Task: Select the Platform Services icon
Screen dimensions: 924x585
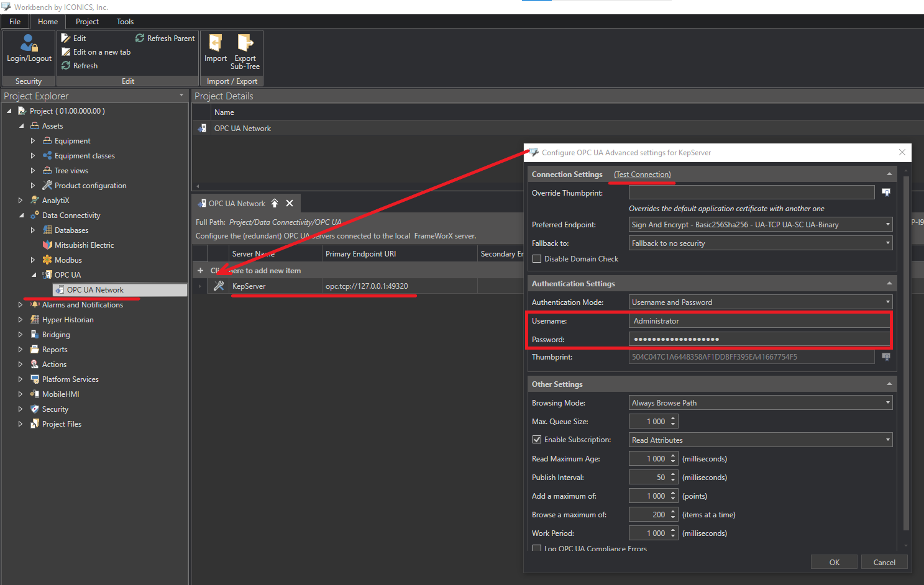Action: point(35,379)
